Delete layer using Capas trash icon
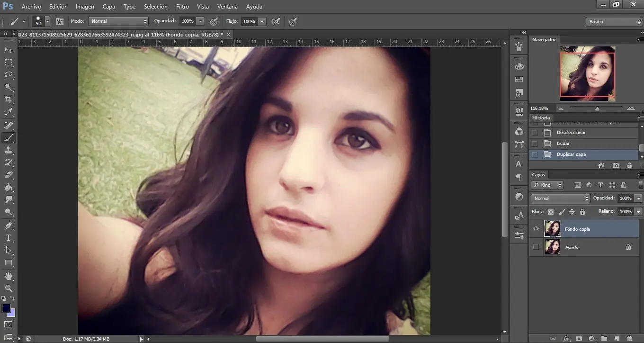The image size is (644, 343). click(x=629, y=339)
